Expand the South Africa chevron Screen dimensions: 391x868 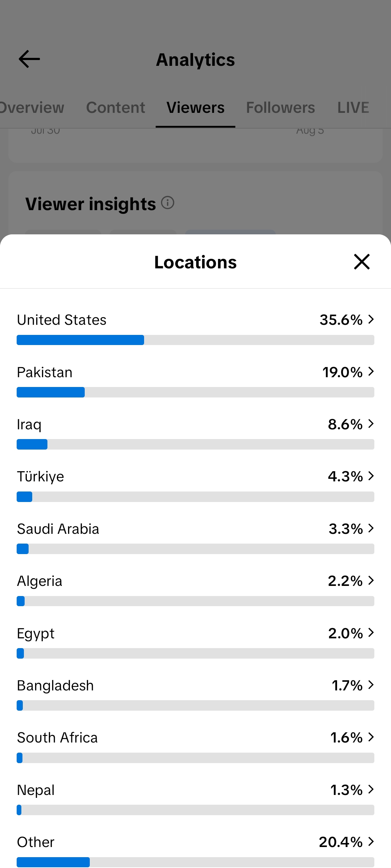(x=371, y=737)
